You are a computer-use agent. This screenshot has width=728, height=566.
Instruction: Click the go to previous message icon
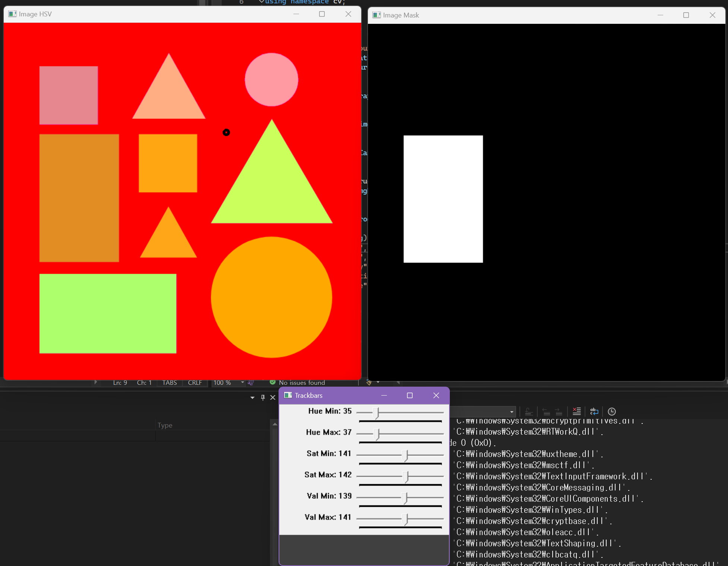click(x=546, y=412)
